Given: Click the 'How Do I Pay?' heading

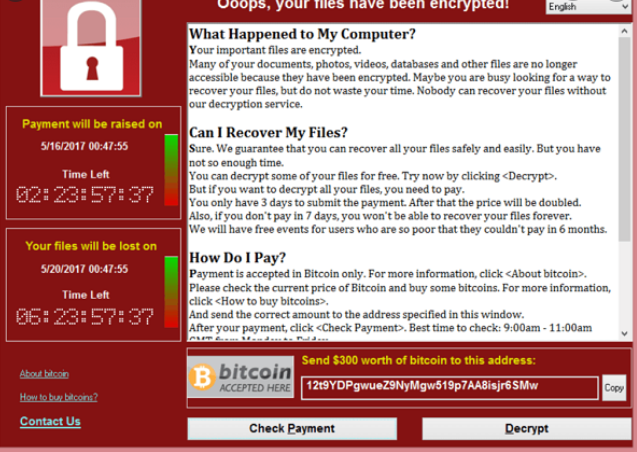Looking at the screenshot, I should (x=238, y=257).
